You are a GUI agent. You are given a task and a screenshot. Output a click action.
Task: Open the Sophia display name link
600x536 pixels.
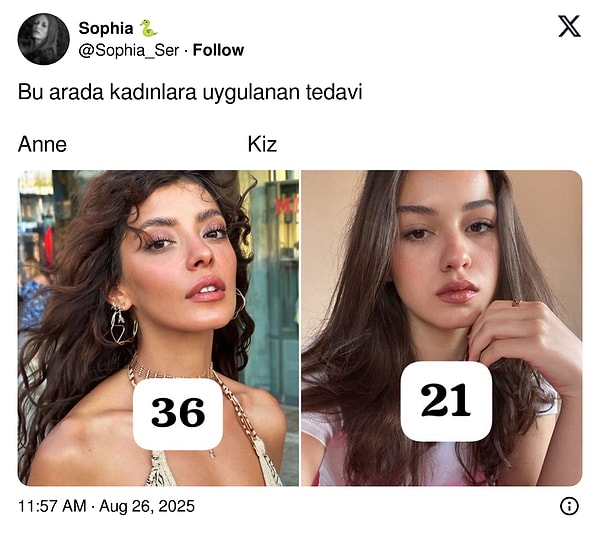tap(106, 28)
